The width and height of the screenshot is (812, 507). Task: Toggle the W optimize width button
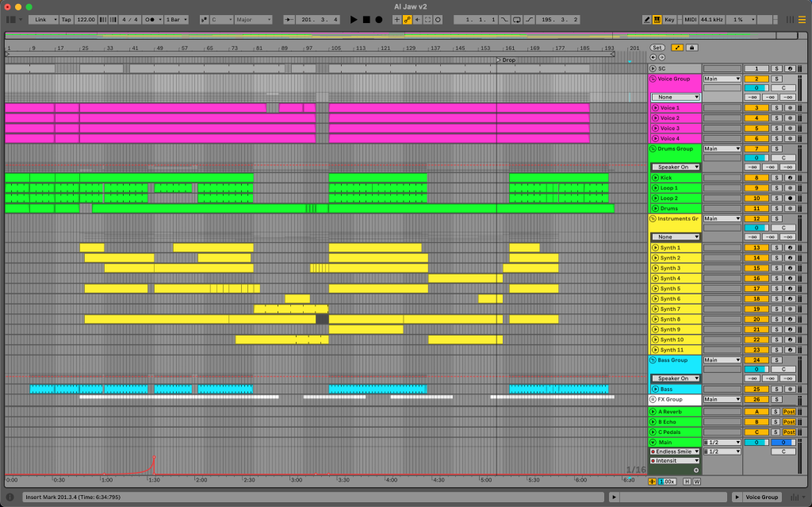pos(696,482)
